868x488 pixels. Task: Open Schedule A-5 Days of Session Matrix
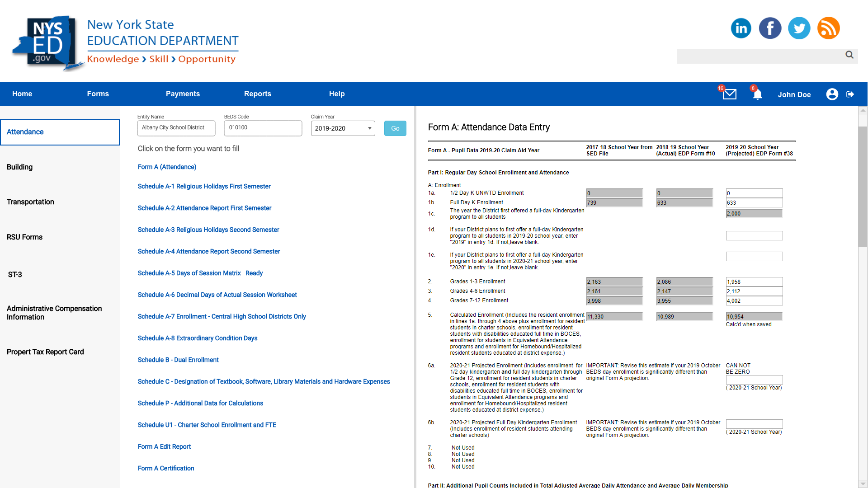tap(189, 273)
